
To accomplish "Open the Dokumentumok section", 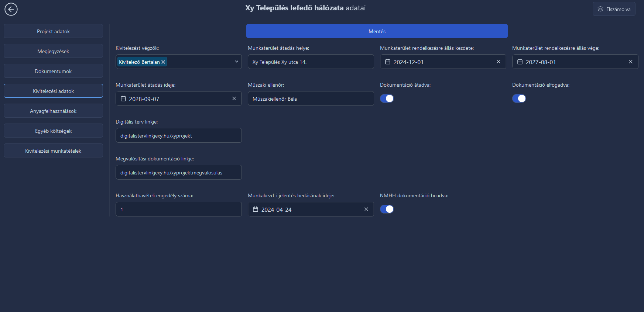I will [x=53, y=71].
